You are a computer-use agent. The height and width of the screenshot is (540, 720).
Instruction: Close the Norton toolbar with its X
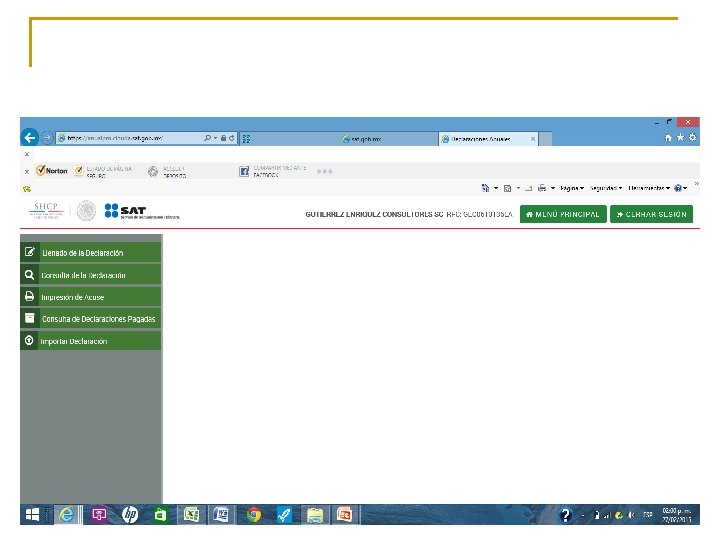pyautogui.click(x=27, y=171)
